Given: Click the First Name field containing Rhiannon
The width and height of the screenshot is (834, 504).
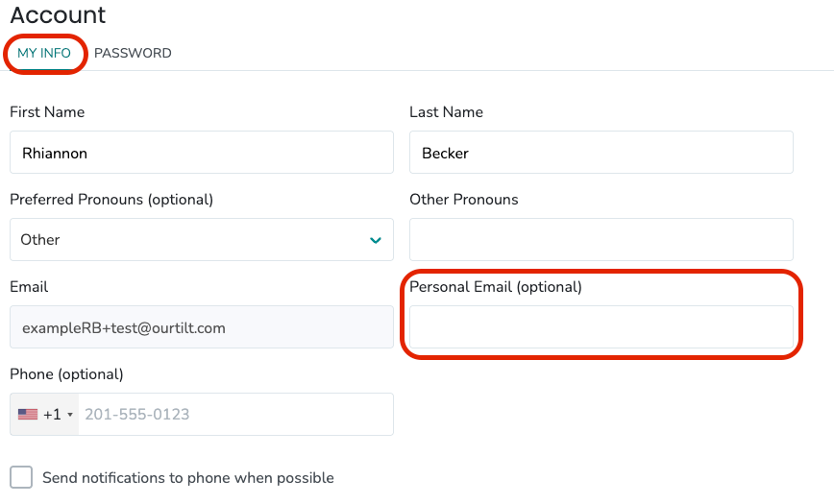Looking at the screenshot, I should point(202,153).
